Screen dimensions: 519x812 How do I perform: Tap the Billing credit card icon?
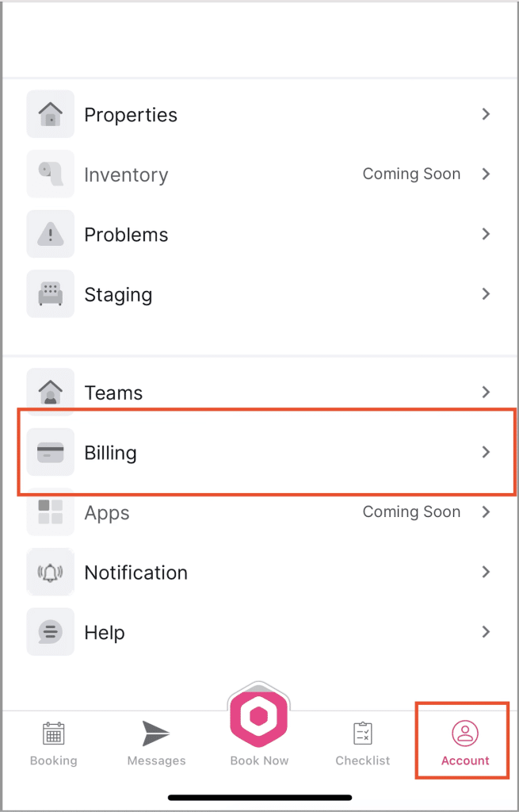50,452
